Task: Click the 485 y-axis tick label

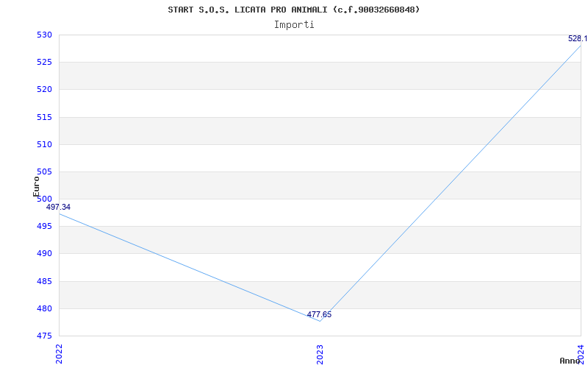Action: click(43, 281)
